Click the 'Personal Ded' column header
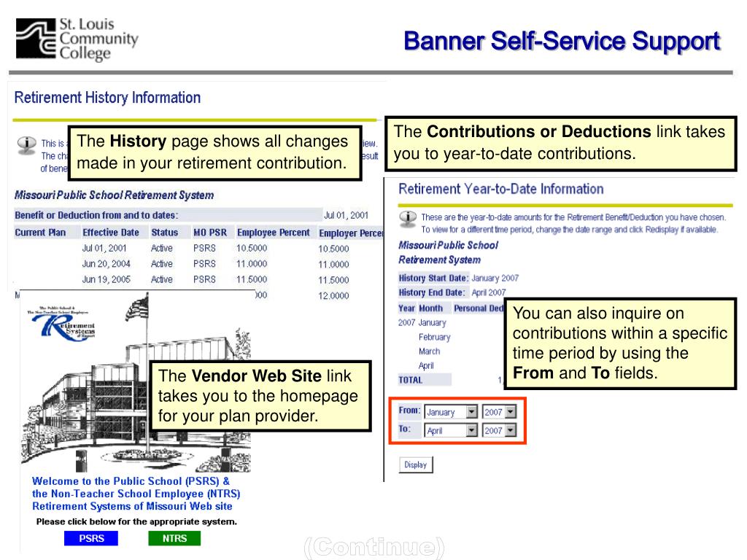 pyautogui.click(x=479, y=308)
